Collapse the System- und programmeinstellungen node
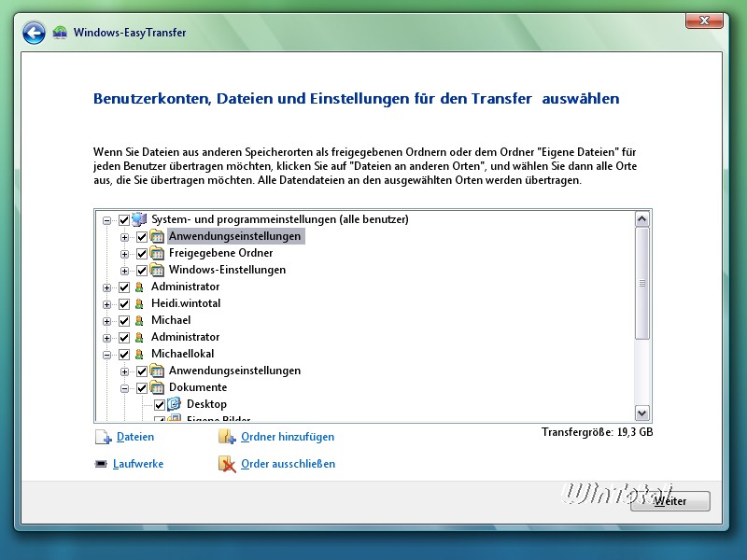Viewport: 747px width, 560px height. coord(106,220)
